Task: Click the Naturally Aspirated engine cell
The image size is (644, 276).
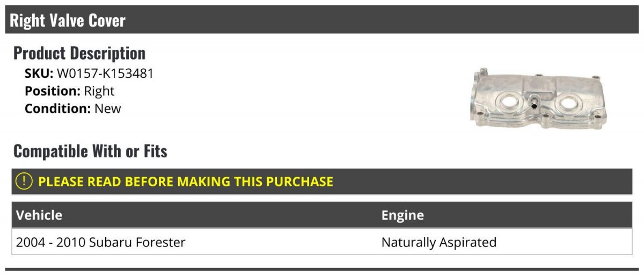Action: (438, 242)
